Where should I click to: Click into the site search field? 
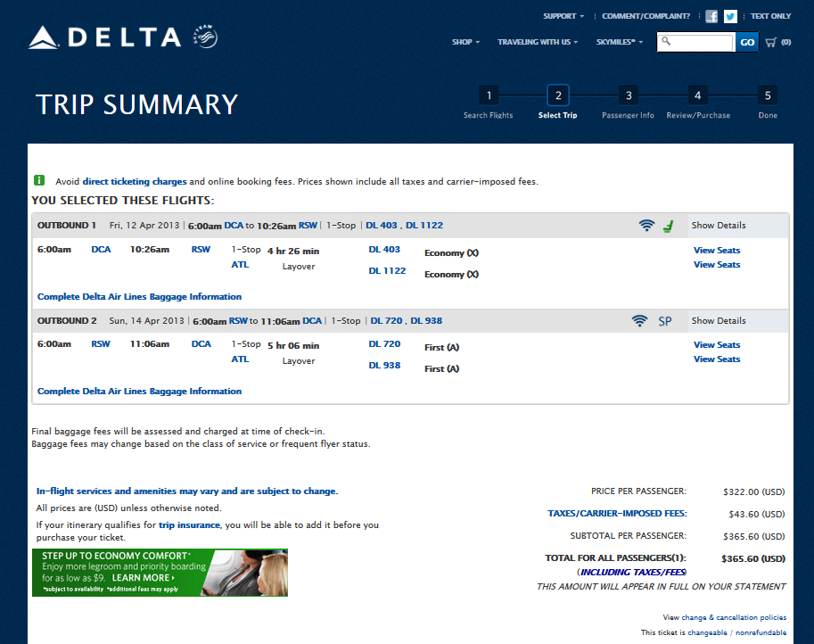(701, 42)
